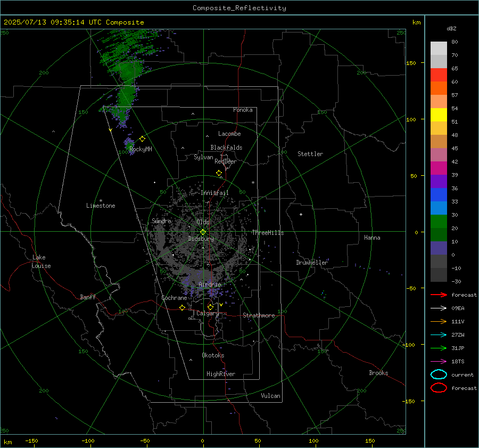Image resolution: width=479 pixels, height=448 pixels.
Task: Click the royal blue 36 dBZ swatch
Action: (439, 194)
